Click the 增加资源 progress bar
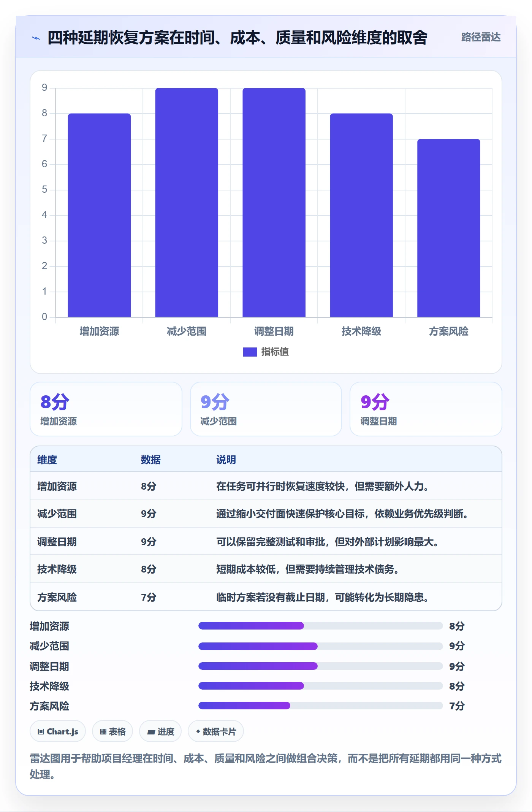Image resolution: width=532 pixels, height=812 pixels. tap(321, 626)
